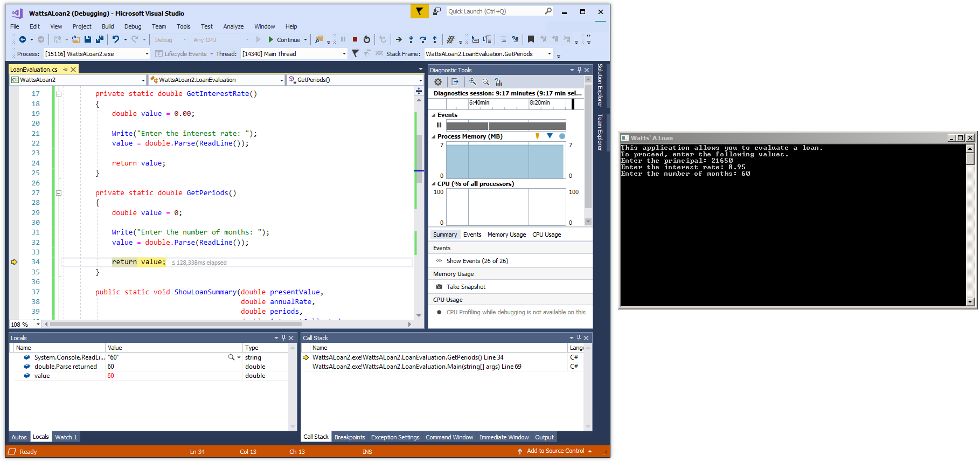Stop debugging with the red square
This screenshot has height=462, width=980.
355,39
